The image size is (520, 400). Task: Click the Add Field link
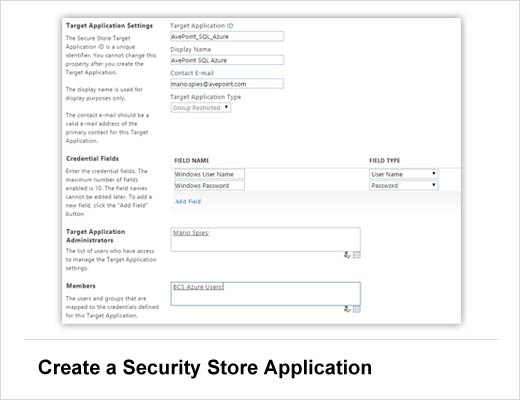(x=188, y=201)
